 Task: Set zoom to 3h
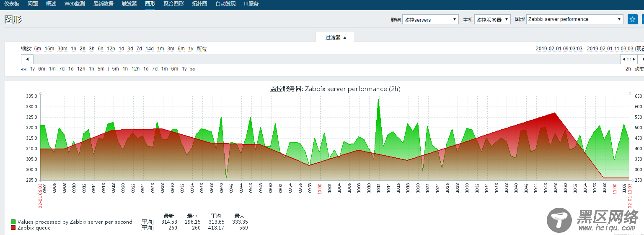point(92,49)
